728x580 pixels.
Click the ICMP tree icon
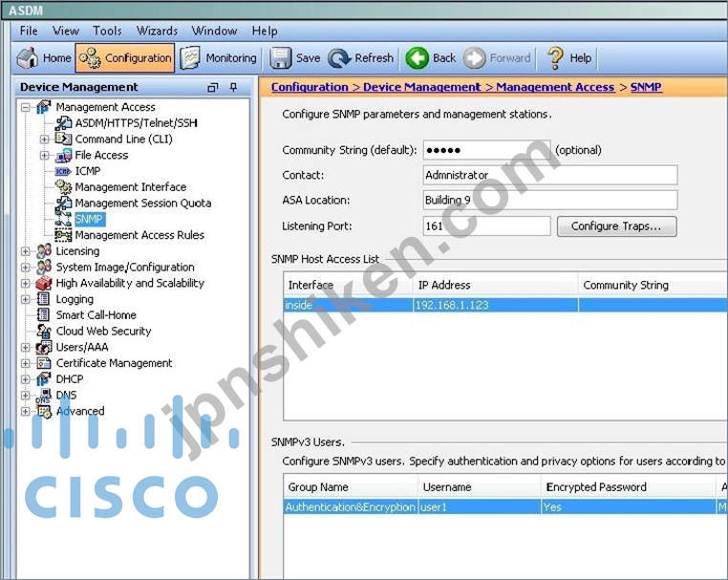tap(63, 171)
